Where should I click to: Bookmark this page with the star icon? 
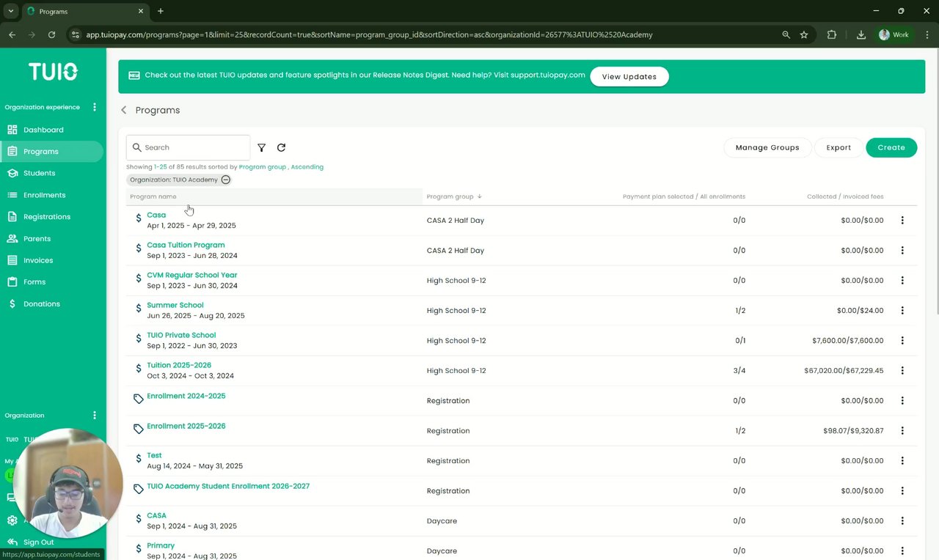(x=804, y=34)
